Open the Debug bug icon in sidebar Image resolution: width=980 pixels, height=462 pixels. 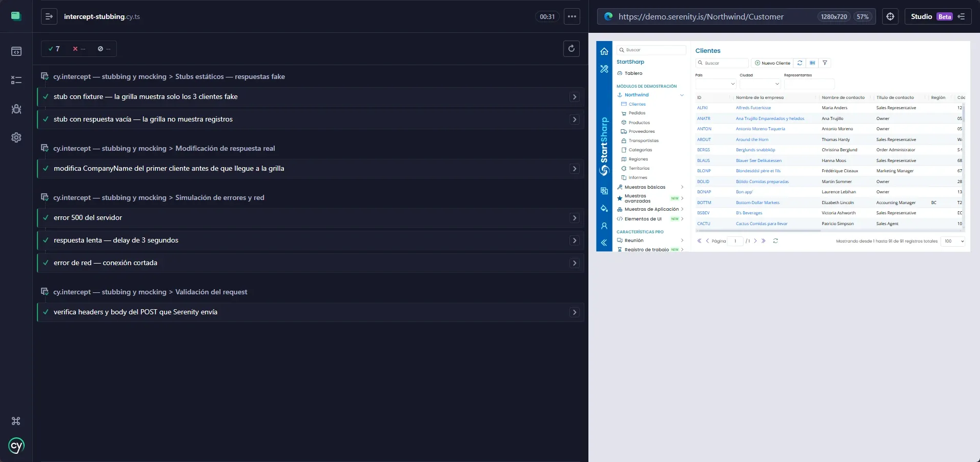(x=16, y=109)
